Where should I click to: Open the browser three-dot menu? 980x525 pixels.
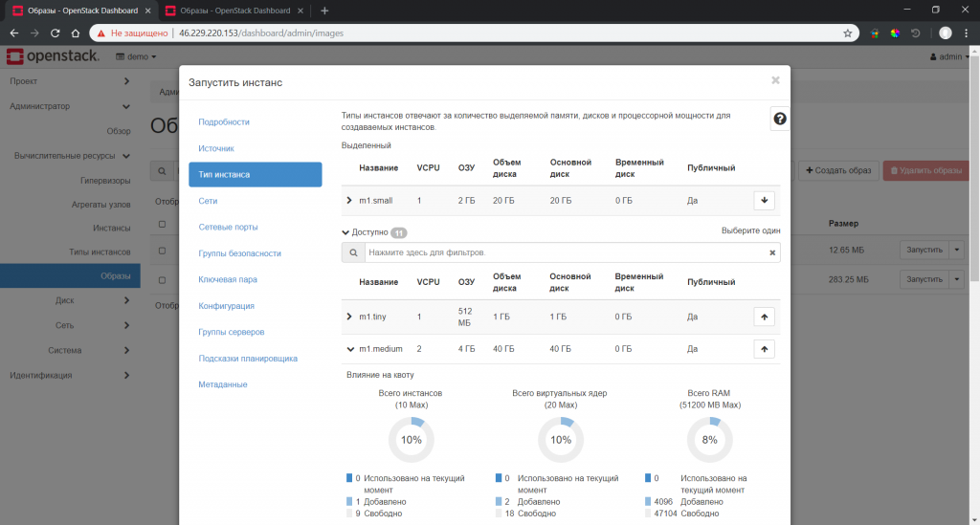click(x=967, y=33)
